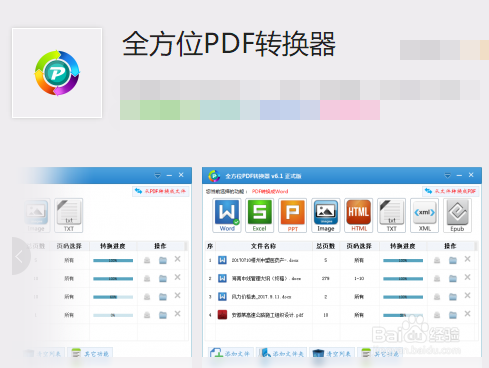Open title bar dropdown menu, right window
This screenshot has width=489, height=368.
point(447,175)
